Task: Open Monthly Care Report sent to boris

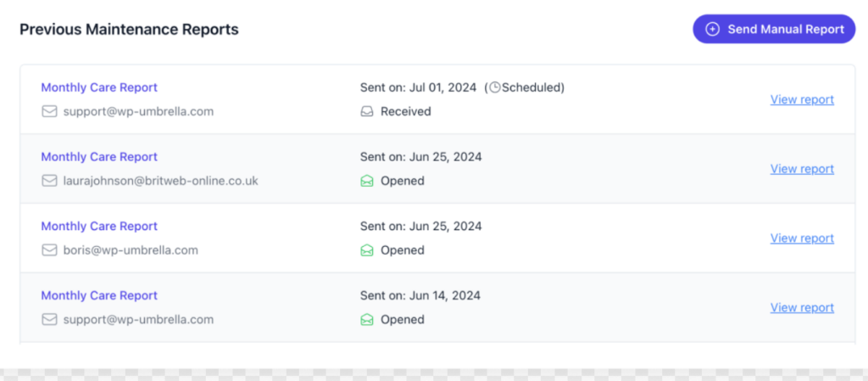Action: [x=99, y=227]
